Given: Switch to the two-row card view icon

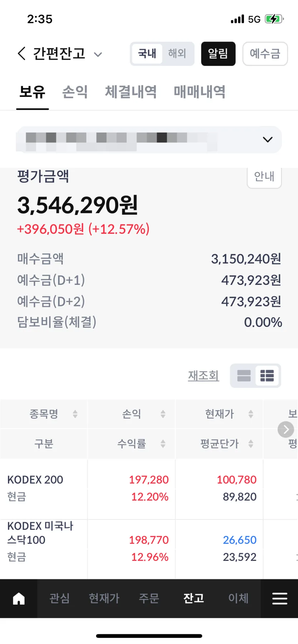Looking at the screenshot, I should (244, 376).
